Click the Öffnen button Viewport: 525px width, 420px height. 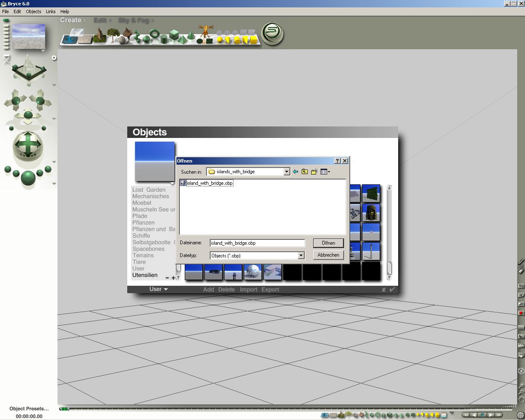328,243
